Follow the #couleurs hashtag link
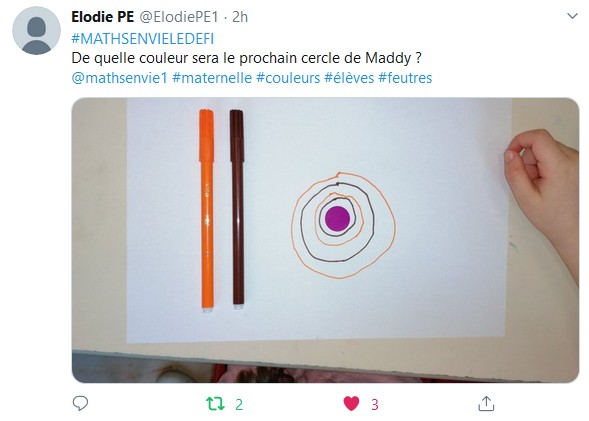Viewport: 589px width, 421px height. coord(288,78)
